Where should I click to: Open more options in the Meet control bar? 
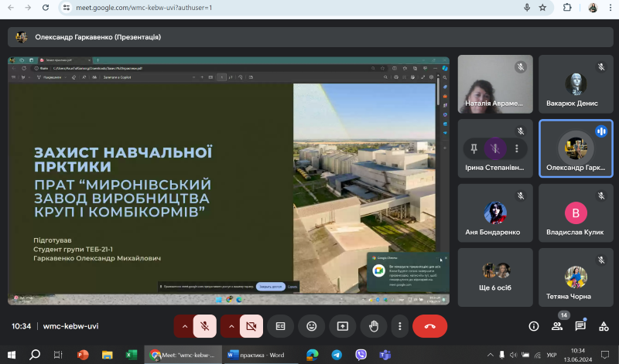[x=399, y=326]
